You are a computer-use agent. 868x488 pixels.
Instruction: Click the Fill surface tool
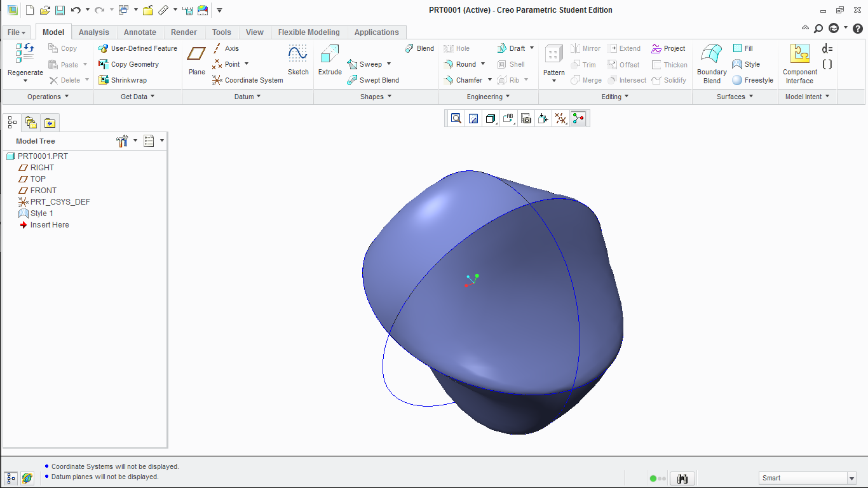[x=743, y=48]
